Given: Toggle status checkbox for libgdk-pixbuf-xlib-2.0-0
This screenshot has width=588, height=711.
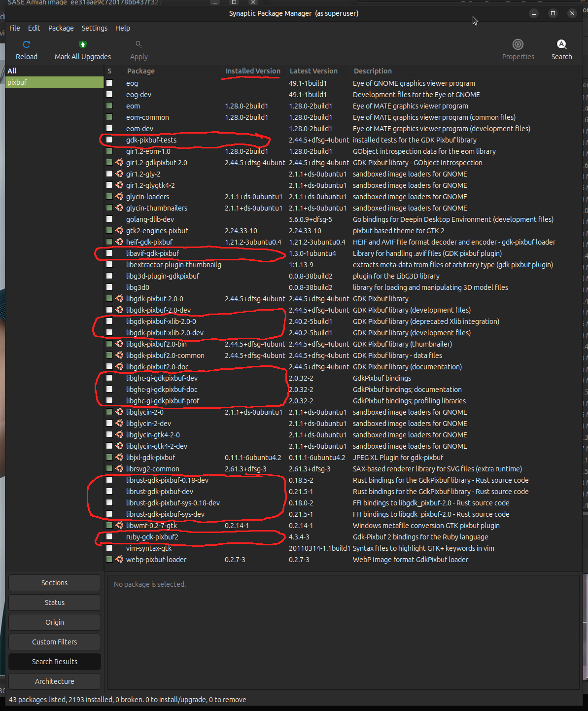Looking at the screenshot, I should click(x=109, y=321).
